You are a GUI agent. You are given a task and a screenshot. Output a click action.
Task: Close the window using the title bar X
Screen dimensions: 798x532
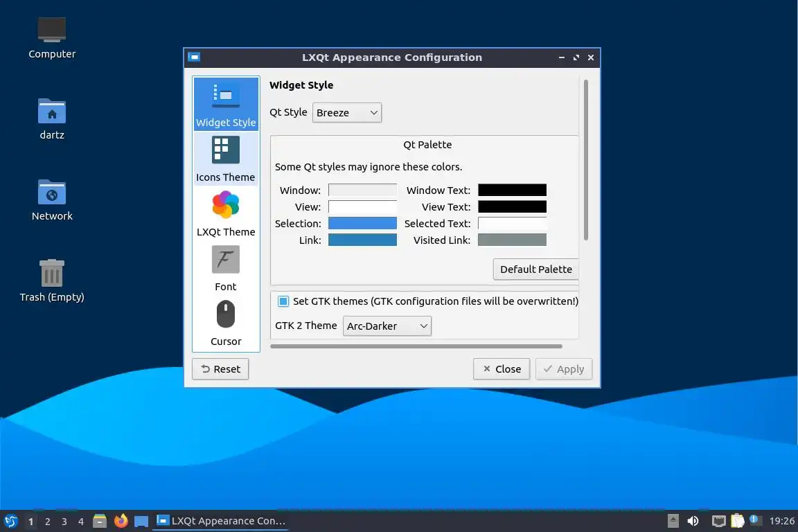(591, 57)
